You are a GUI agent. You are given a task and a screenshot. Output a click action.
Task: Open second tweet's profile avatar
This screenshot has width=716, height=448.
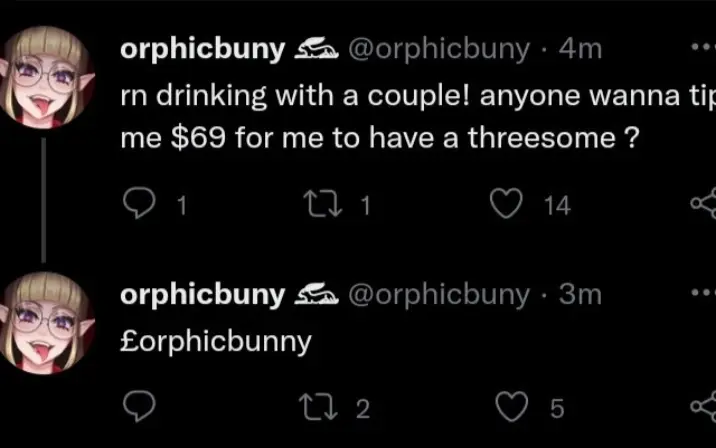tap(43, 319)
